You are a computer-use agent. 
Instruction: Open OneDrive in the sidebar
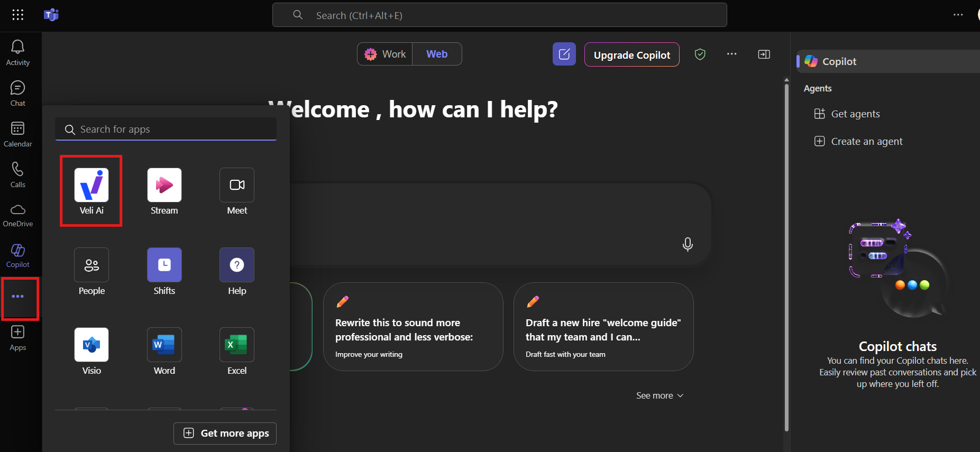click(x=18, y=216)
